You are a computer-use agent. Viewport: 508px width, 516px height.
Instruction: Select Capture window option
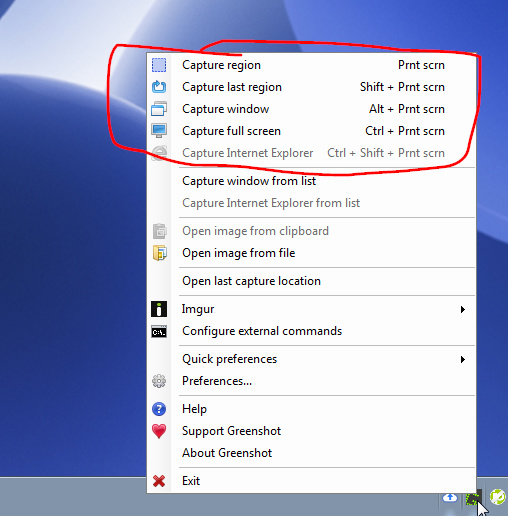click(x=311, y=109)
